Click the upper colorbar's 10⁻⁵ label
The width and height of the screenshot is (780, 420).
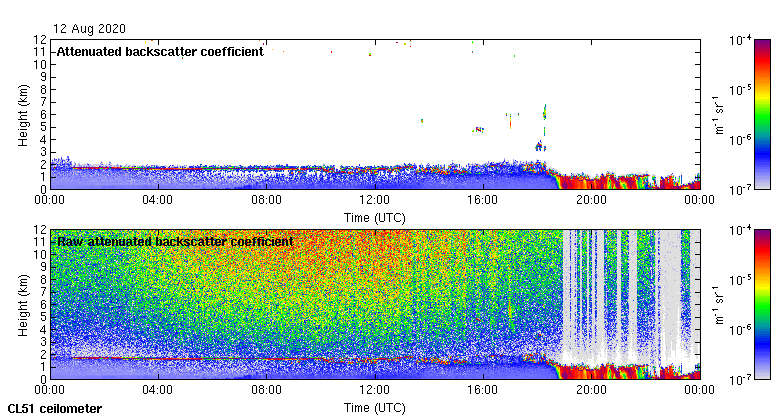click(740, 90)
